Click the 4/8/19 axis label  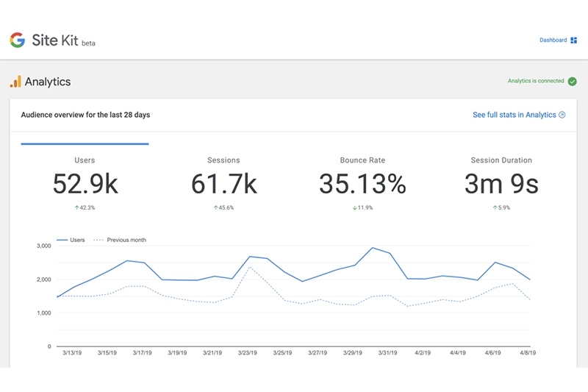point(528,353)
